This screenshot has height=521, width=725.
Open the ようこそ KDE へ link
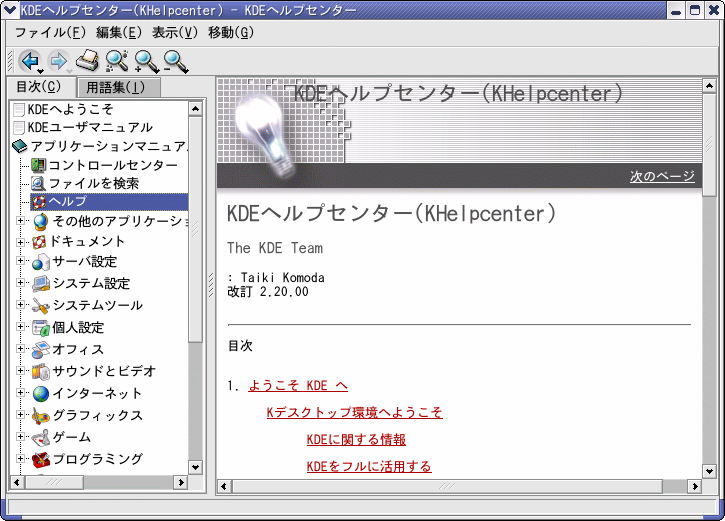tap(298, 386)
